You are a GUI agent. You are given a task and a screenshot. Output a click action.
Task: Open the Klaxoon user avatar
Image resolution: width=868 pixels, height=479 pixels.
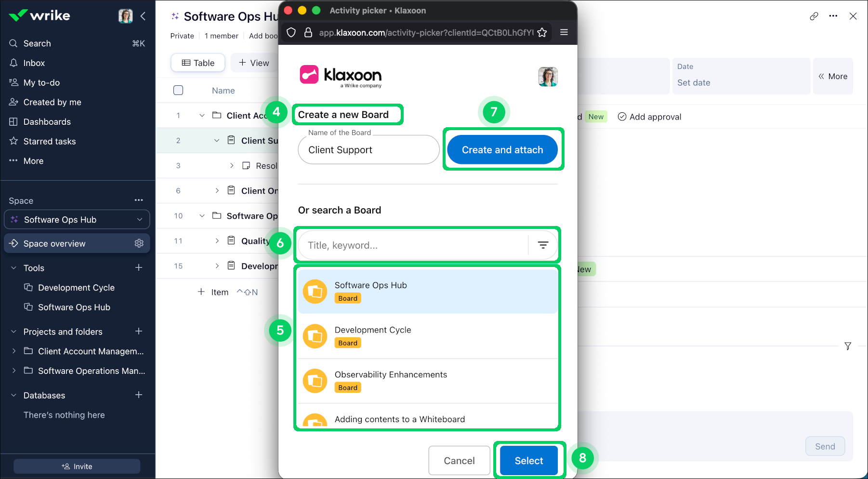[x=548, y=77]
